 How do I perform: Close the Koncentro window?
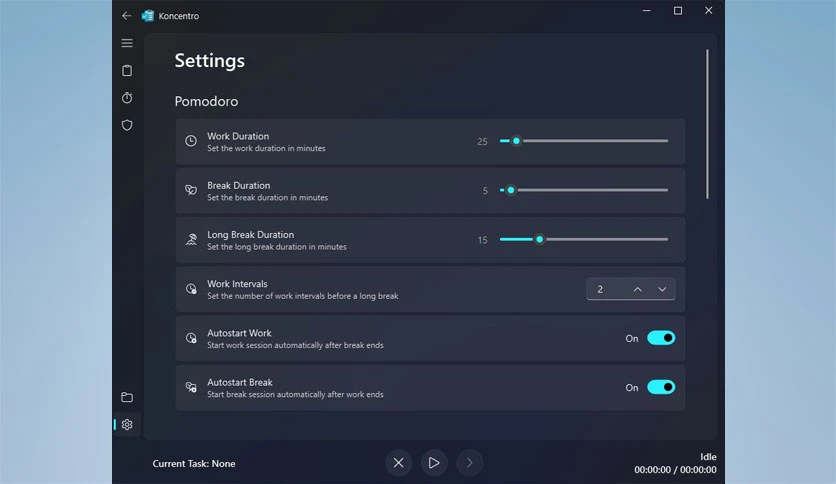coord(709,10)
